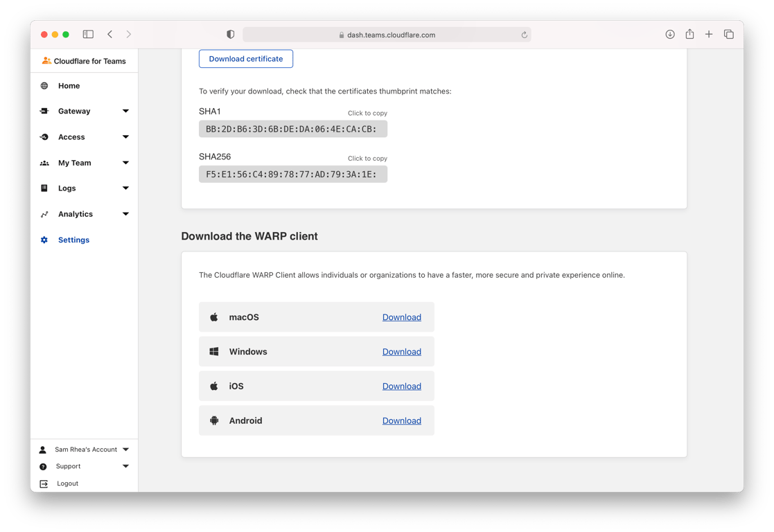Expand the Gateway menu arrow

point(126,111)
